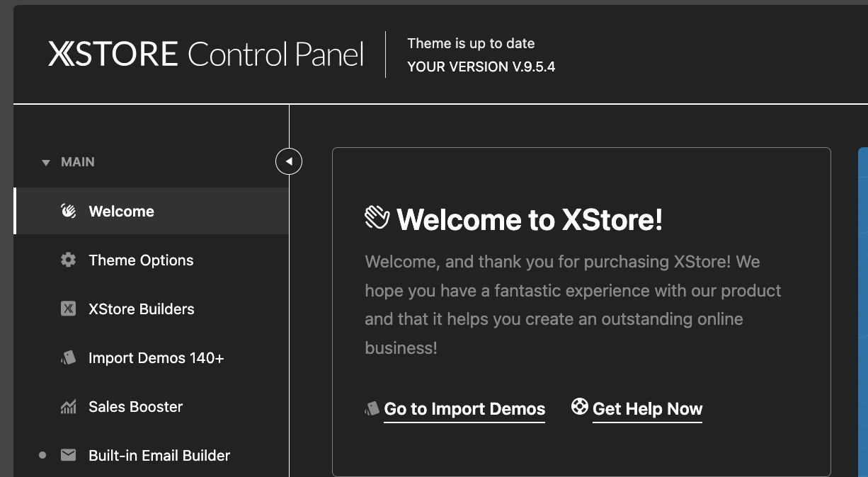Select XStore Builders menu entry
The image size is (868, 477).
[142, 309]
